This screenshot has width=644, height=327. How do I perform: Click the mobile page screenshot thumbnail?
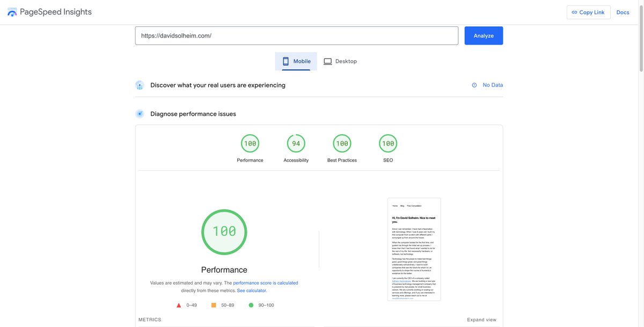point(414,249)
